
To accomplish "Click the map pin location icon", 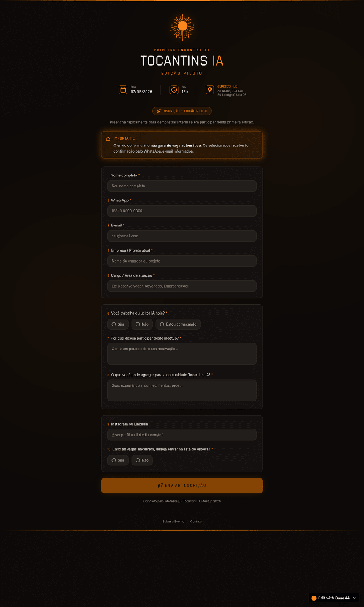I will [x=210, y=90].
